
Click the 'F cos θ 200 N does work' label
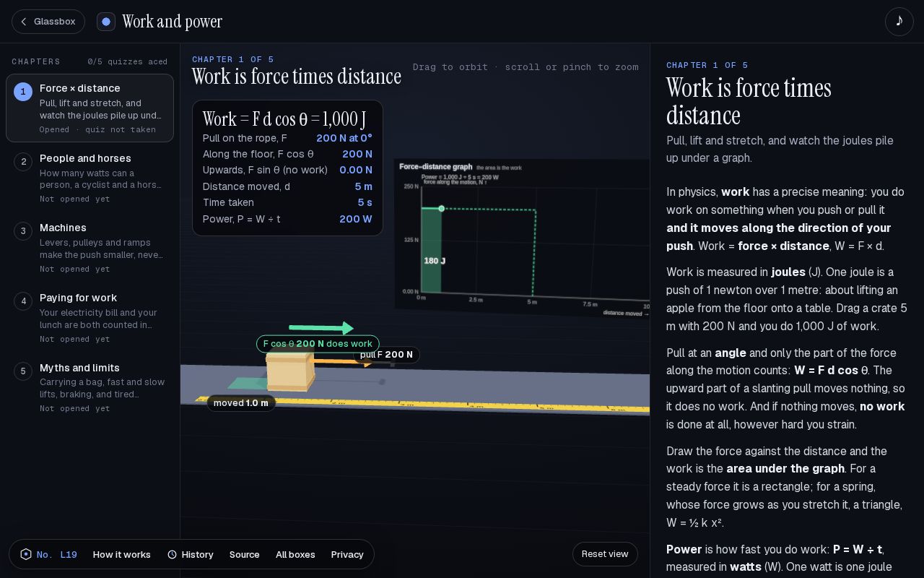pos(318,344)
